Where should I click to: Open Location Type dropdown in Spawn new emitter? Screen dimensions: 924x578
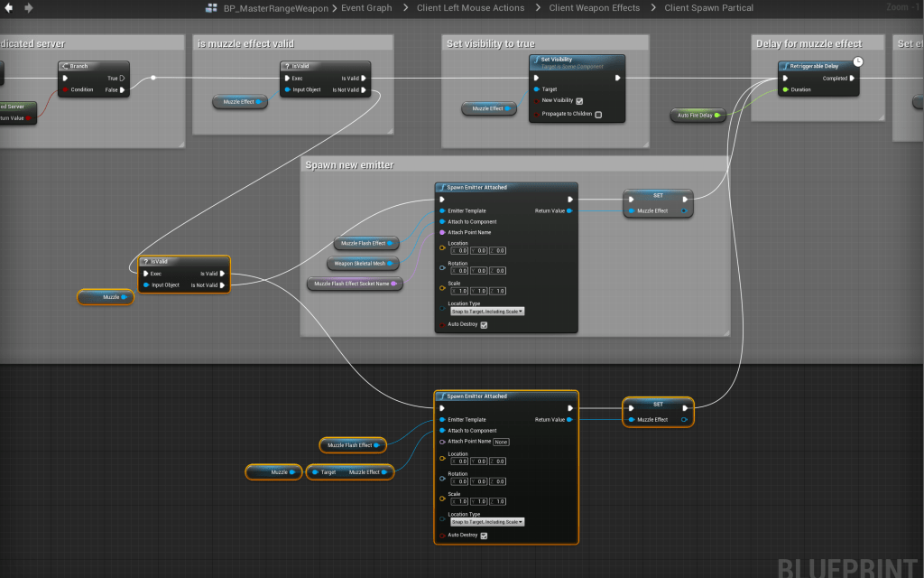[x=487, y=311]
